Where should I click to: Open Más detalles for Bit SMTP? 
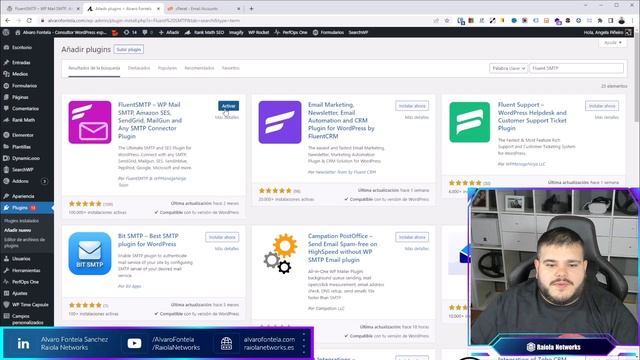pos(227,249)
